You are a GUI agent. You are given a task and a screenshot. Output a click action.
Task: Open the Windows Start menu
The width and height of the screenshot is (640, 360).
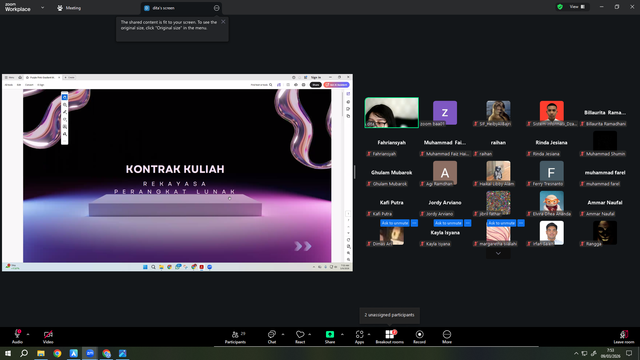pyautogui.click(x=8, y=353)
